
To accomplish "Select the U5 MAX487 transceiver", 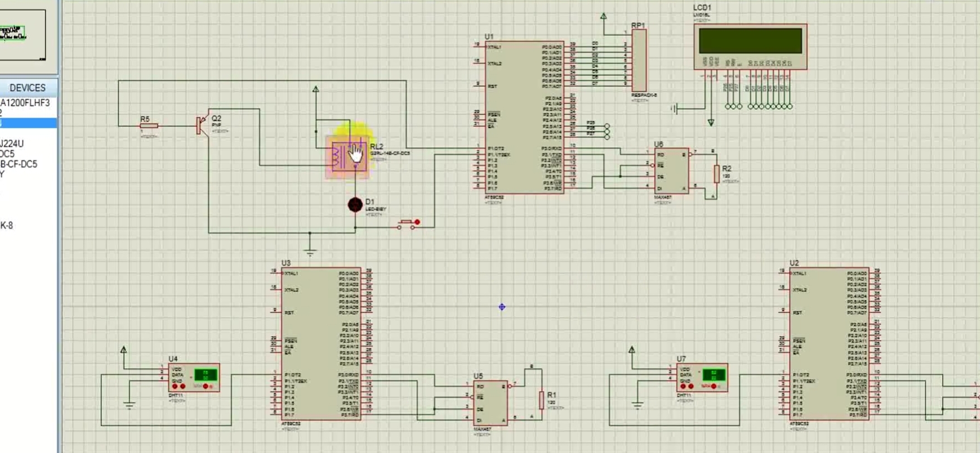I will pyautogui.click(x=491, y=403).
